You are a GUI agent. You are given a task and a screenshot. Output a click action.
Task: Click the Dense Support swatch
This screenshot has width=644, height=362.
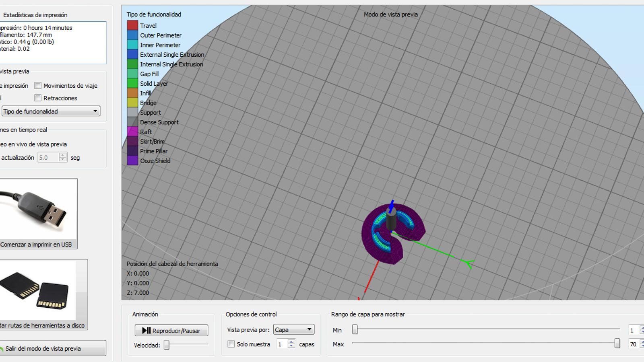132,122
